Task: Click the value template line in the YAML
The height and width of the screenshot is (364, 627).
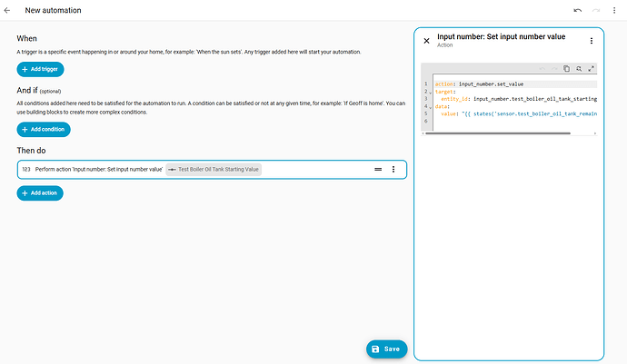Action: click(x=516, y=113)
